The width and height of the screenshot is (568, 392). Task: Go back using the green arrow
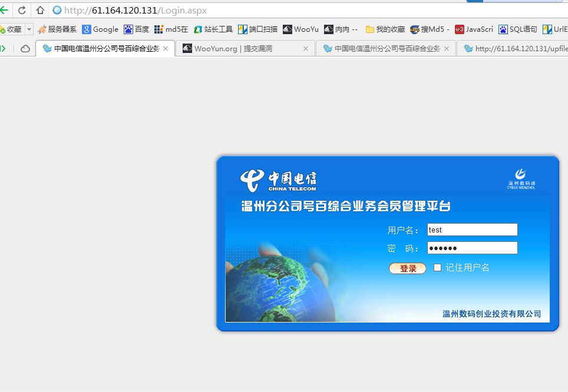4,10
